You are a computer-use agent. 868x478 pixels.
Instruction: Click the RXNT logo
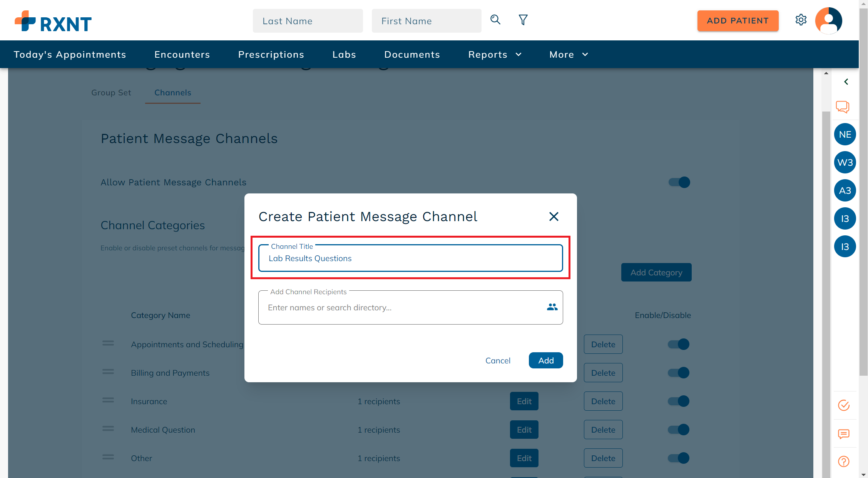[53, 21]
